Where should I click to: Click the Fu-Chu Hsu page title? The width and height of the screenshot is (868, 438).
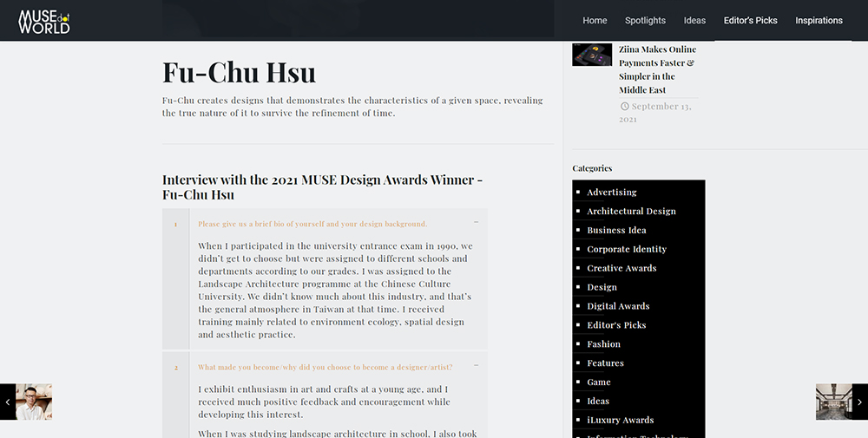239,73
